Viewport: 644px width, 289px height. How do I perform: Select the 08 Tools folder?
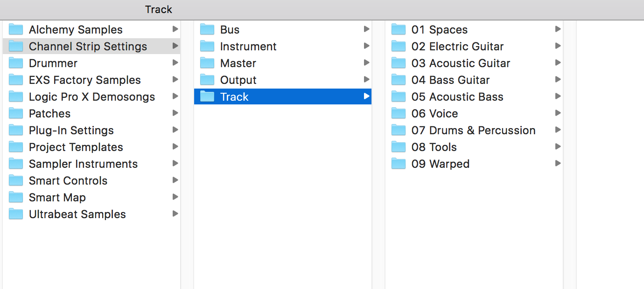434,147
